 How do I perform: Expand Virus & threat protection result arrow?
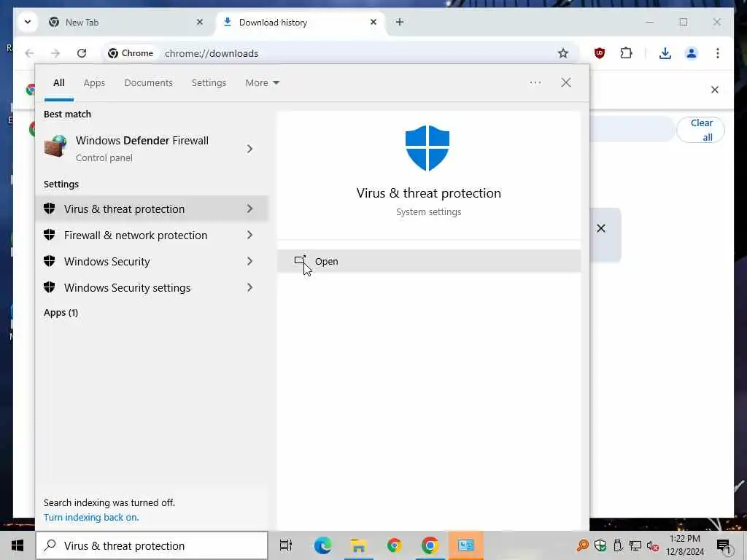point(249,209)
